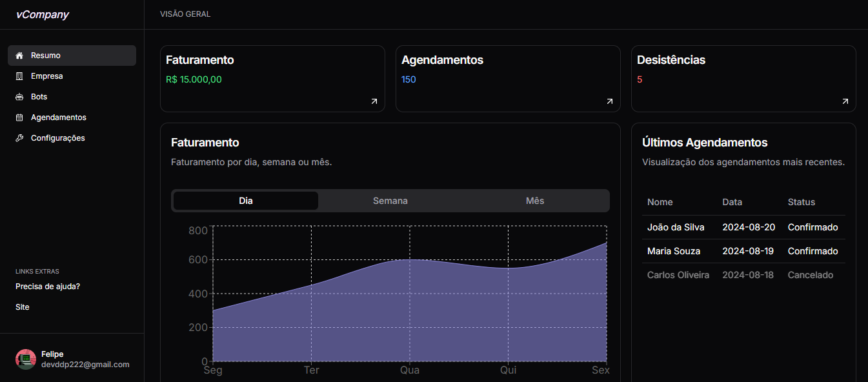Screen dimensions: 868x382
Task: Switch chart to Mês tab
Action: click(x=535, y=201)
